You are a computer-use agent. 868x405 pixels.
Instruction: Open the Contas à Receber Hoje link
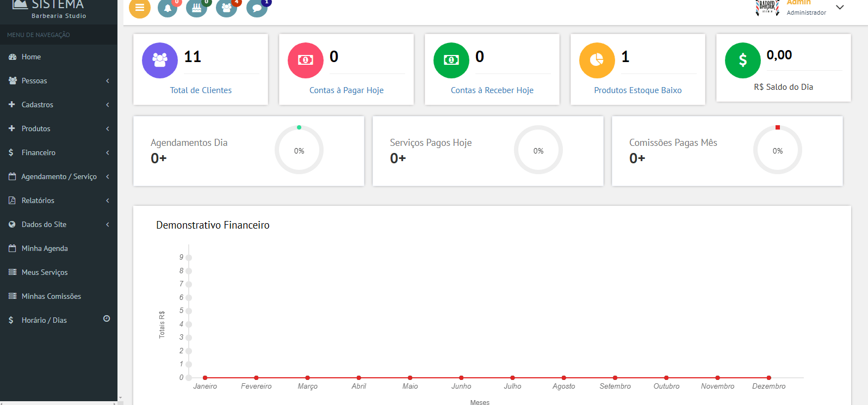click(492, 90)
